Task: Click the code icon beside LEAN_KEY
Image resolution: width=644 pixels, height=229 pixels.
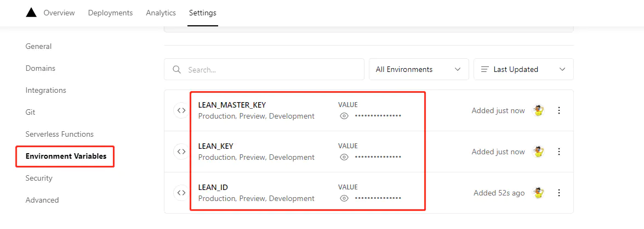Action: pos(181,152)
